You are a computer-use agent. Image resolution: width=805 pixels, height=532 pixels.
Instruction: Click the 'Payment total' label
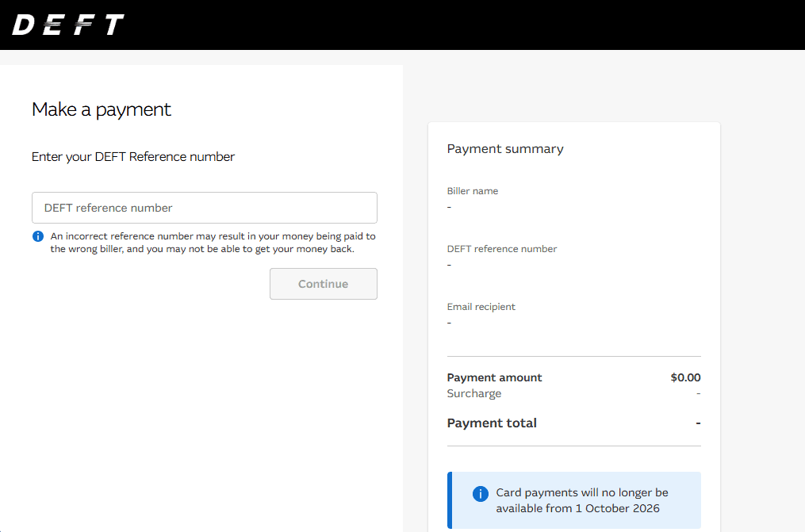coord(492,423)
